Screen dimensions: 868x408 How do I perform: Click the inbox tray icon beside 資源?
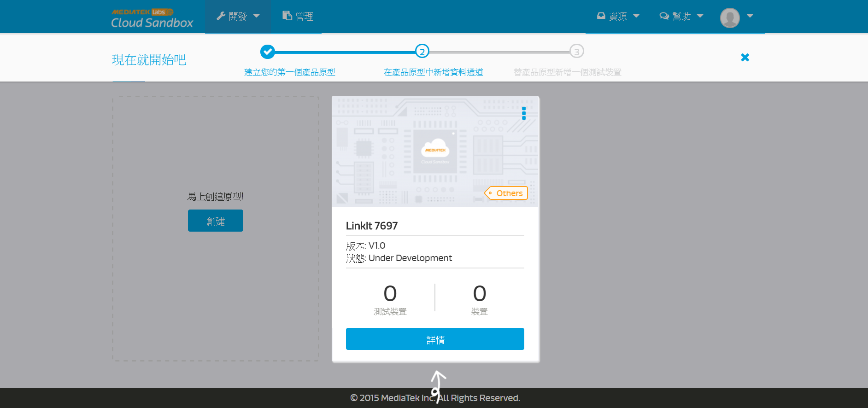(601, 16)
